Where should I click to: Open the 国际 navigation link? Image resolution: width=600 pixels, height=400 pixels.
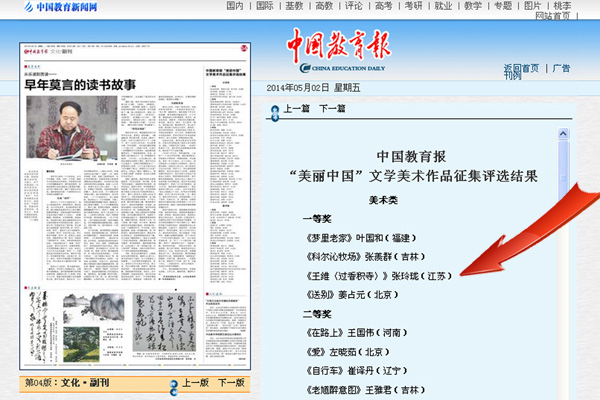pyautogui.click(x=265, y=6)
